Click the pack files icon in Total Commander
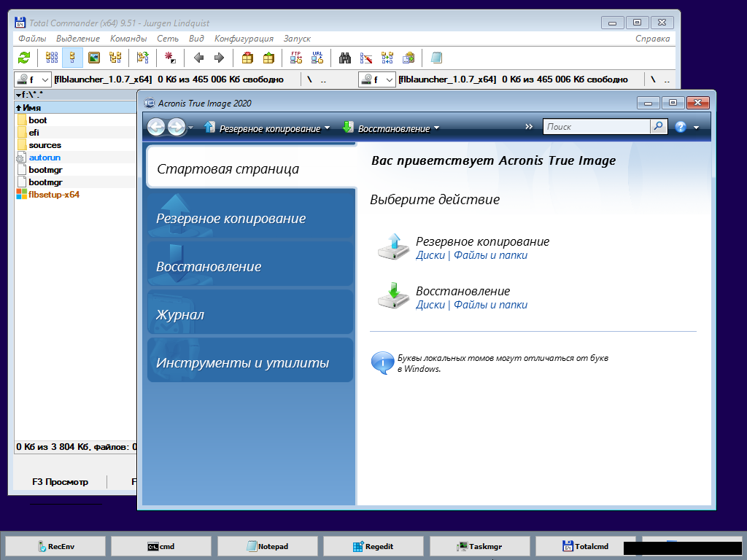Image resolution: width=747 pixels, height=560 pixels. tap(247, 58)
